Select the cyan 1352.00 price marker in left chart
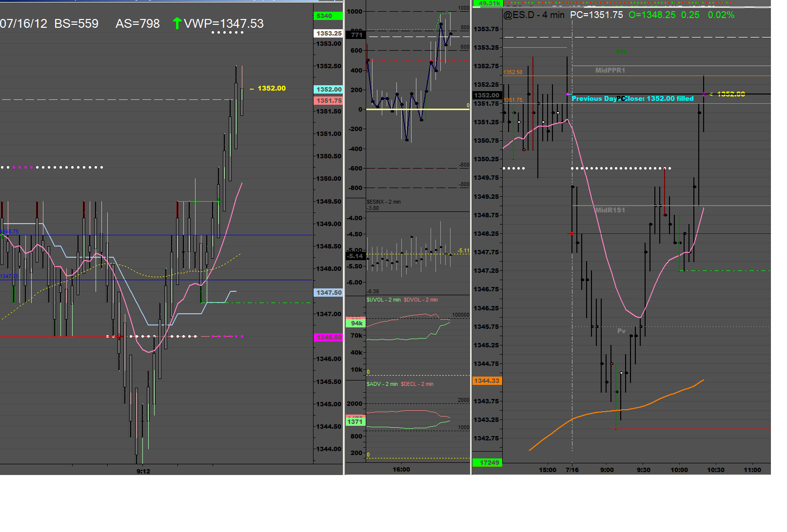 tap(328, 89)
